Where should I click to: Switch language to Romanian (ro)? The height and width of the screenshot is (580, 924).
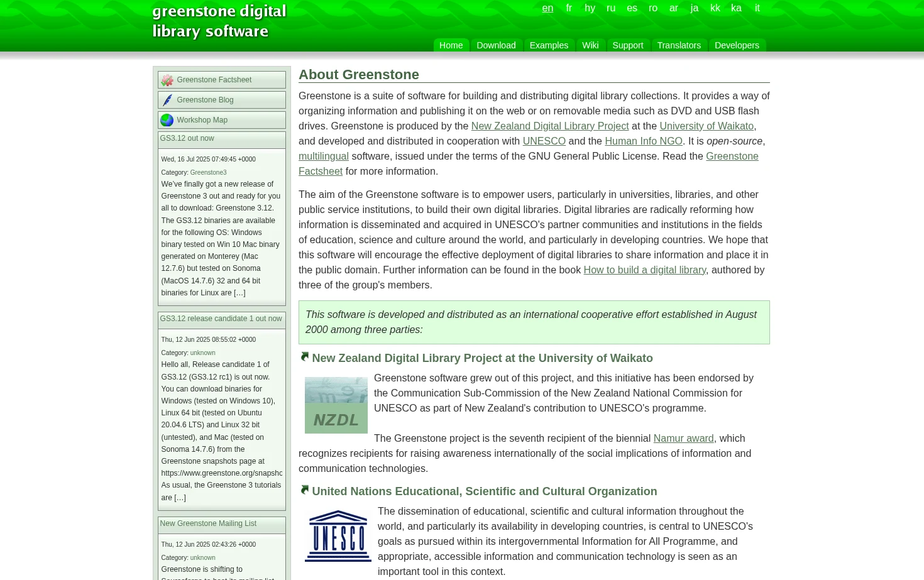pyautogui.click(x=653, y=8)
